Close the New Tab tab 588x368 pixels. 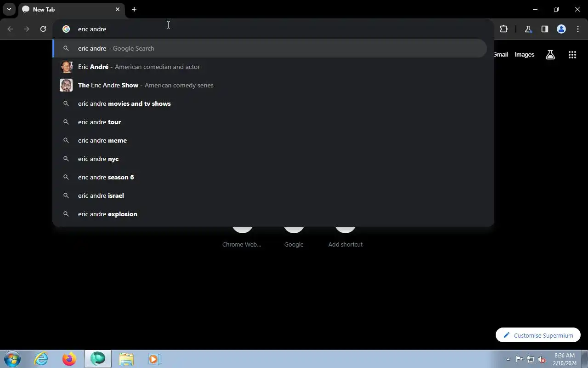118,9
